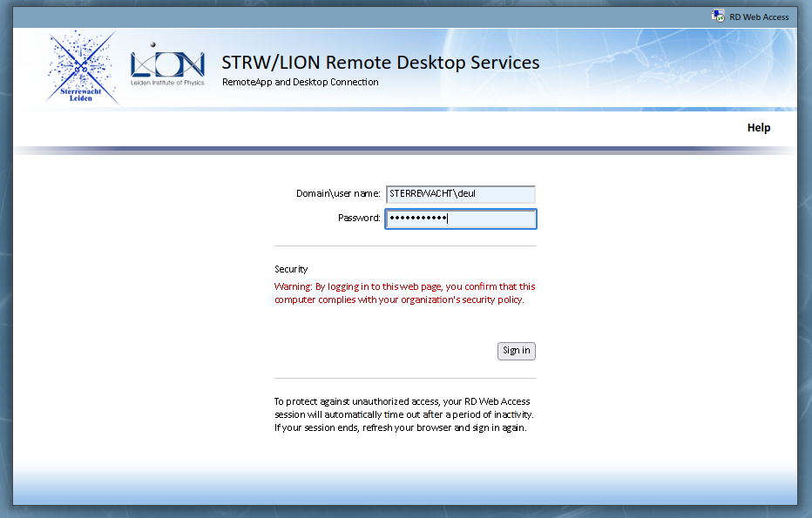The width and height of the screenshot is (812, 518).
Task: Click the divider line above Security
Action: point(404,246)
